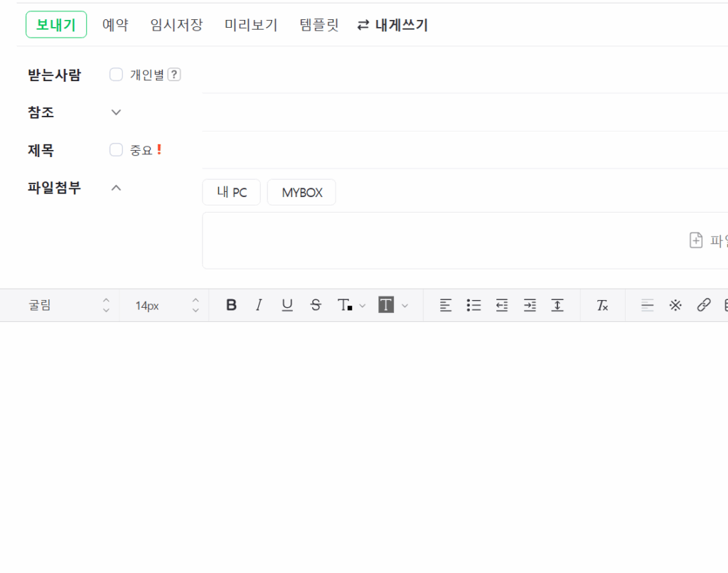The height and width of the screenshot is (573, 728).
Task: Collapse the 파일첨부 section
Action: pyautogui.click(x=117, y=188)
